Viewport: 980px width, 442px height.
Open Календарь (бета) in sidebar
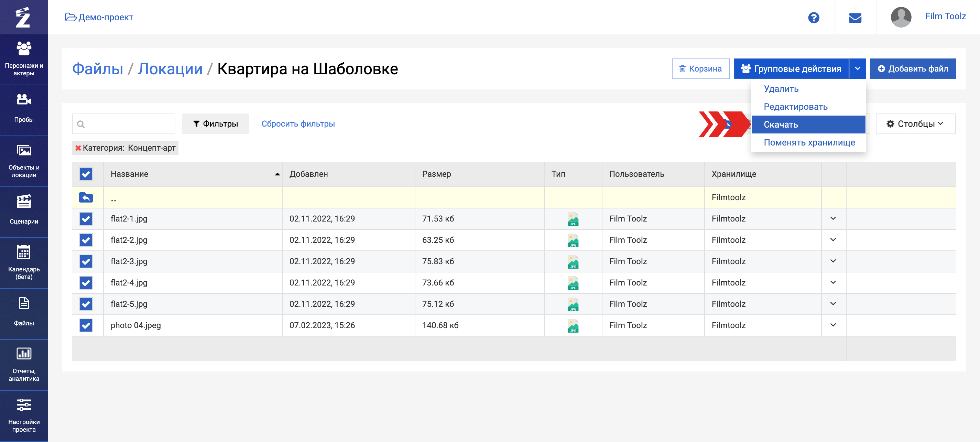[x=24, y=262]
